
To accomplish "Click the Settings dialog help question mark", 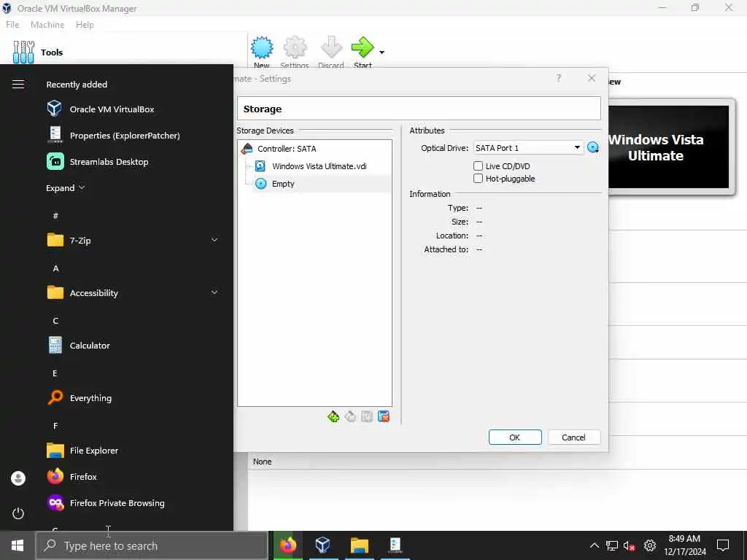I will (x=558, y=78).
